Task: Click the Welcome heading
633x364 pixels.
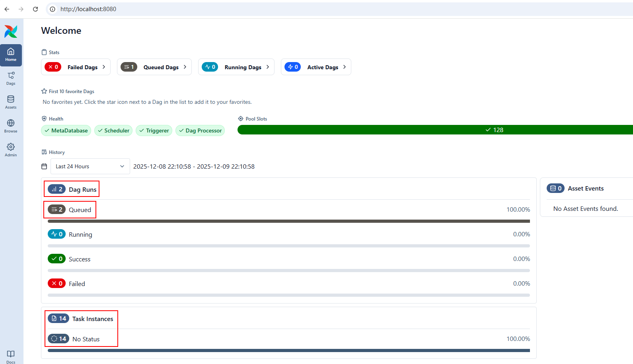Action: (x=61, y=31)
